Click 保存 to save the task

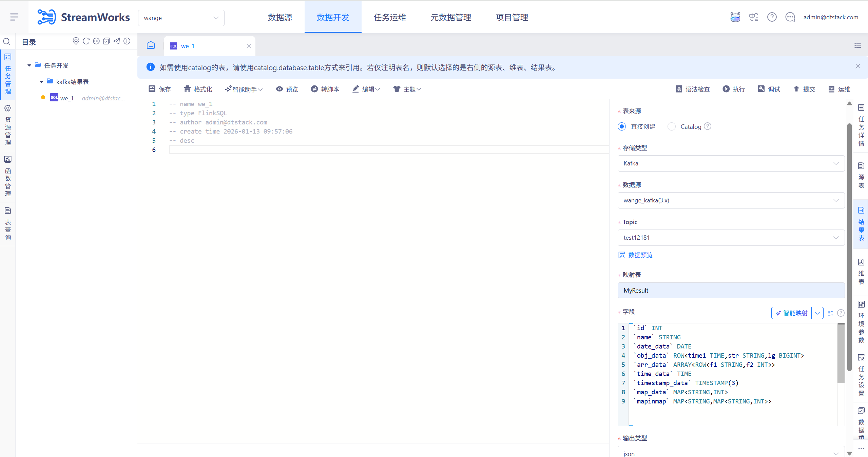(159, 89)
